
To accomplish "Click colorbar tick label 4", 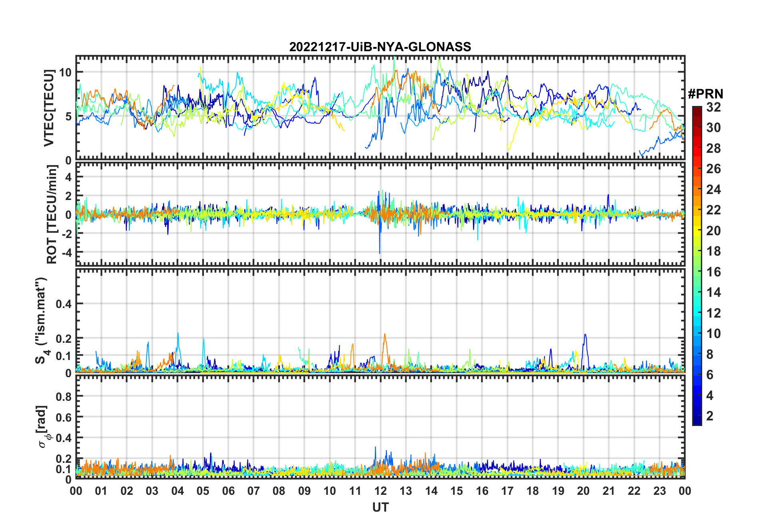I will coord(710,395).
